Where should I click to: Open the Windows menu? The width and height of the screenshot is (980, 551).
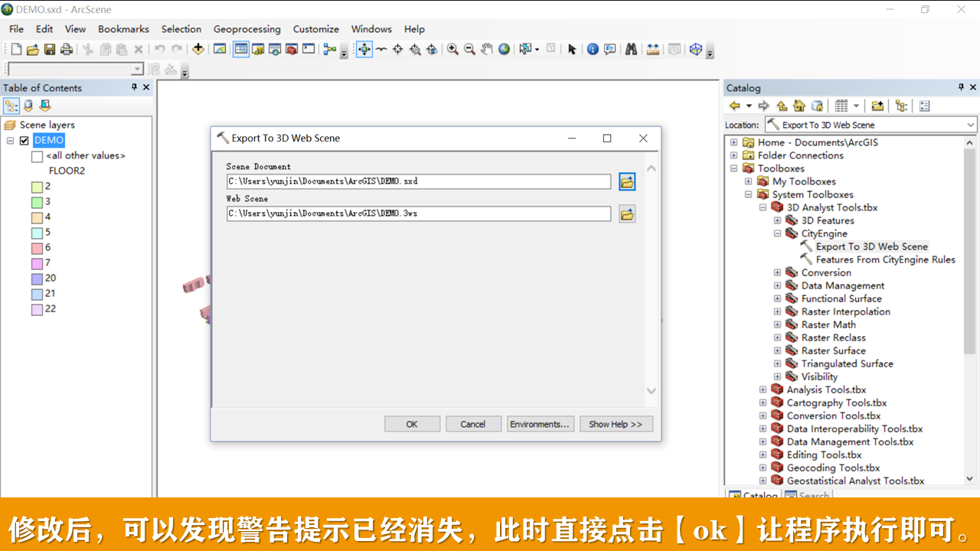click(x=371, y=29)
